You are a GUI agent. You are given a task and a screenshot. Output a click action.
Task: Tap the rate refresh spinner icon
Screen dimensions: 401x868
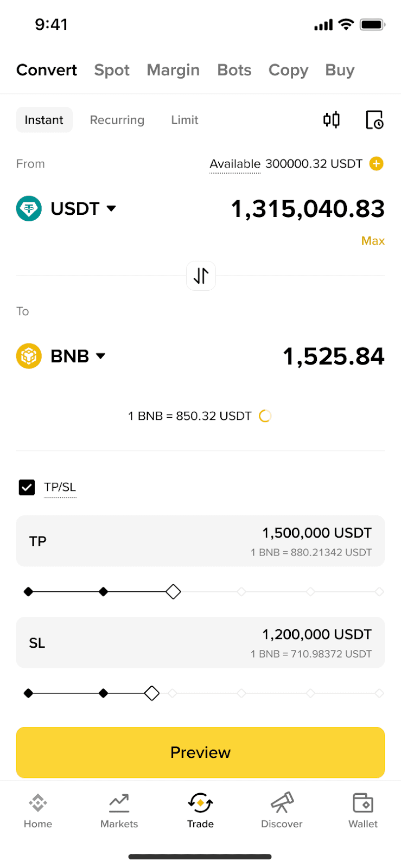pyautogui.click(x=265, y=416)
